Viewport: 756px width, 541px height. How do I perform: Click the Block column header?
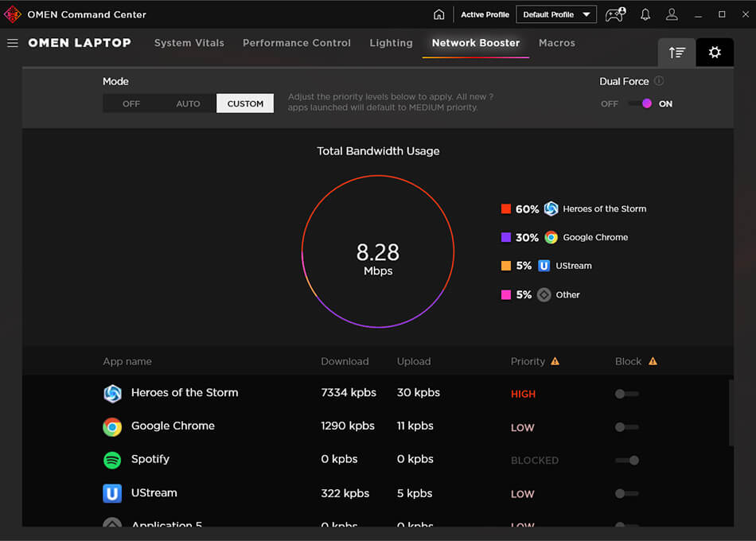click(628, 361)
